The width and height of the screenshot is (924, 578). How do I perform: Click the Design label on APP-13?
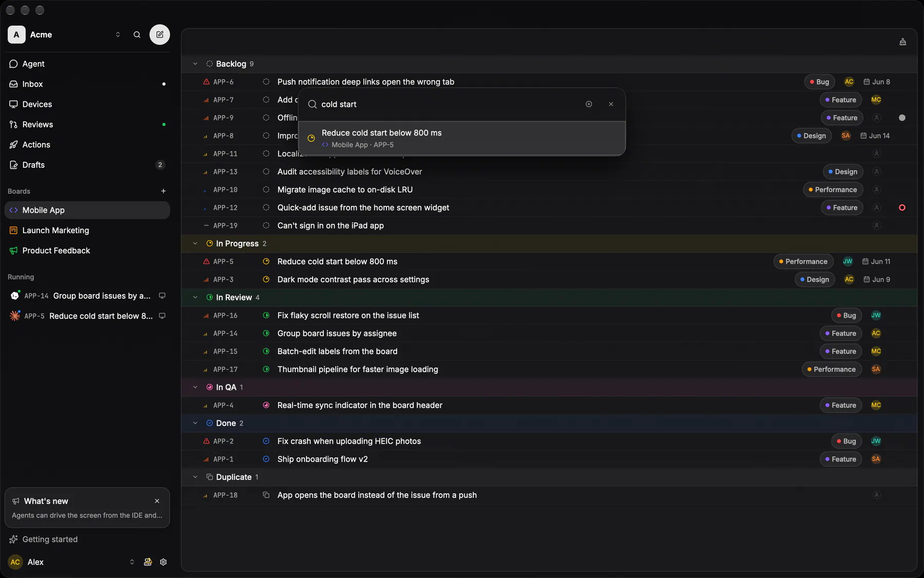click(843, 171)
